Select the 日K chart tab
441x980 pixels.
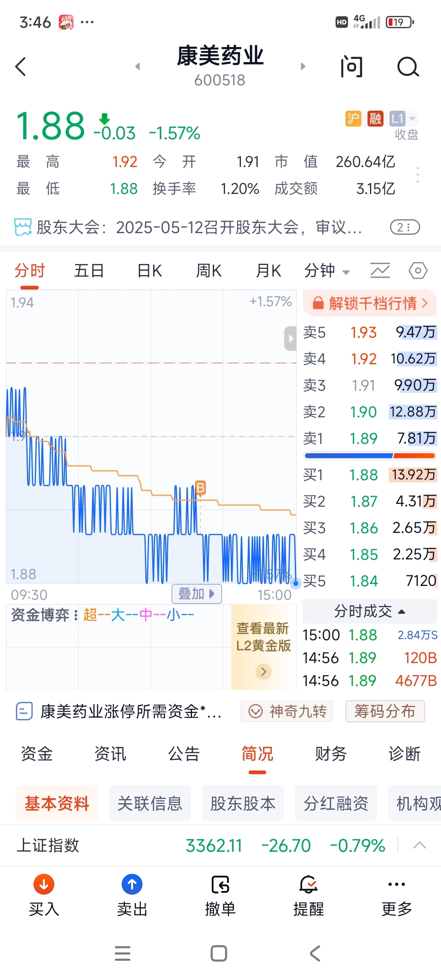tap(149, 271)
